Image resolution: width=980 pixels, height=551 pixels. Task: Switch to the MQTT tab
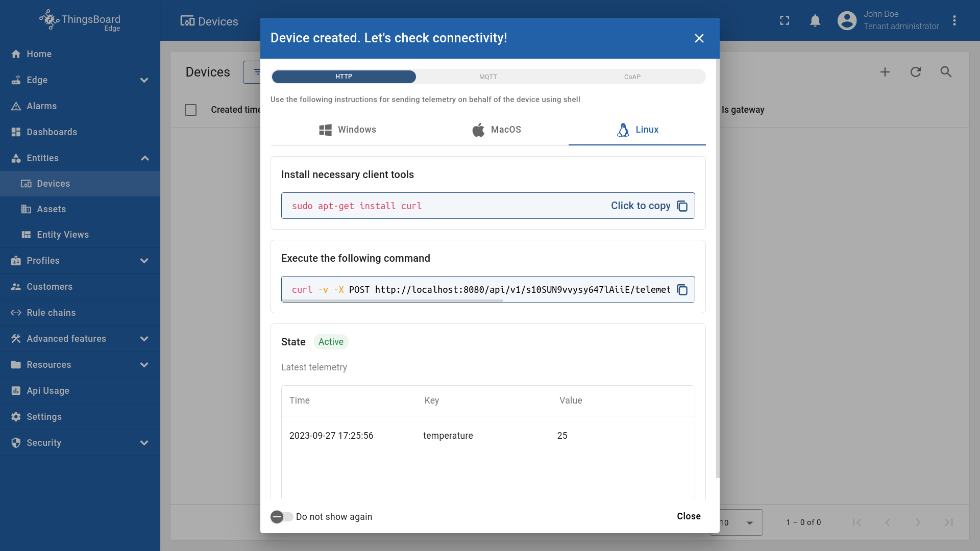tap(488, 77)
